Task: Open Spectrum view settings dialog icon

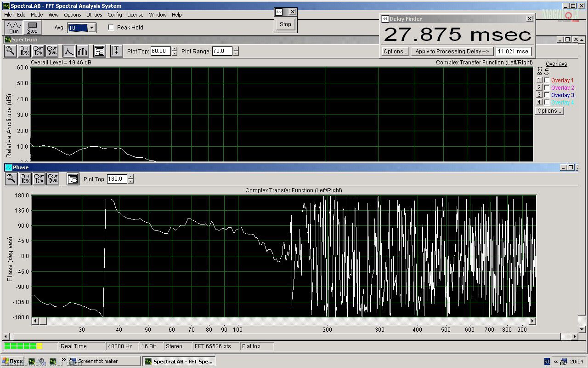Action: click(x=100, y=51)
